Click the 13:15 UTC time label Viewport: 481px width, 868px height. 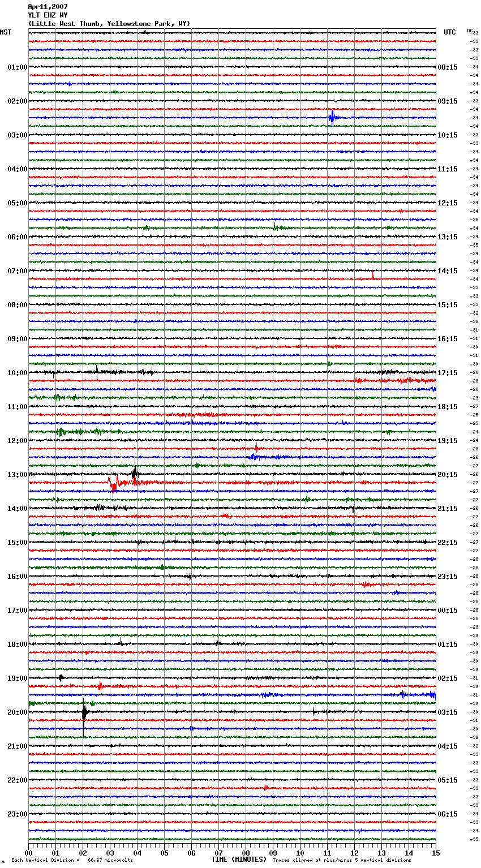click(x=448, y=237)
